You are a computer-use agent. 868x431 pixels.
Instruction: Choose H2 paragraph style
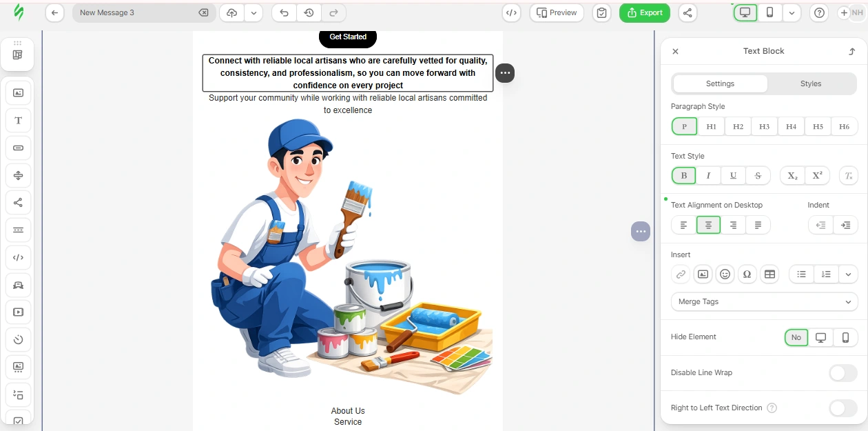coord(738,127)
